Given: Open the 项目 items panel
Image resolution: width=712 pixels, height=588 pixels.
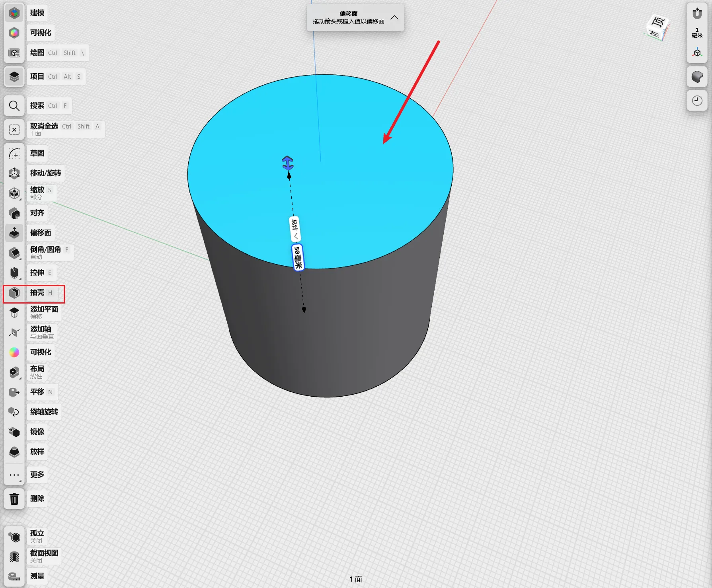Looking at the screenshot, I should pos(14,77).
